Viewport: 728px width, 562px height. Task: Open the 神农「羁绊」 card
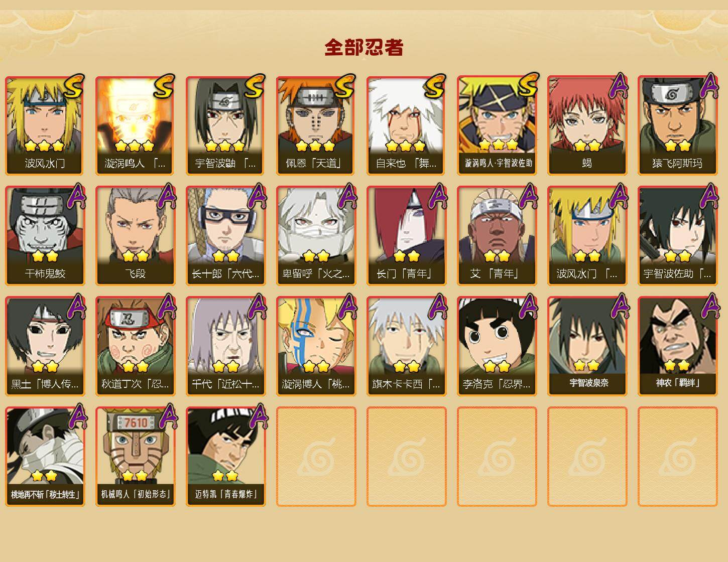tap(677, 346)
